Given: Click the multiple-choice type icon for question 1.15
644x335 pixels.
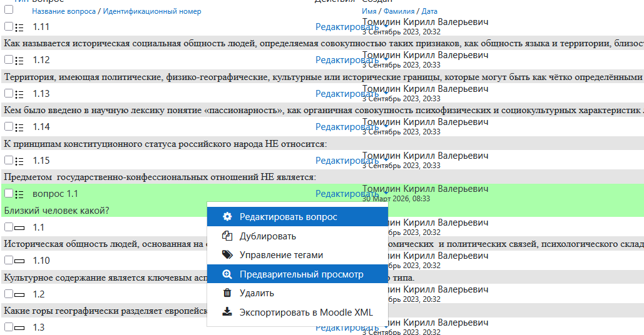Looking at the screenshot, I should click(x=19, y=161).
